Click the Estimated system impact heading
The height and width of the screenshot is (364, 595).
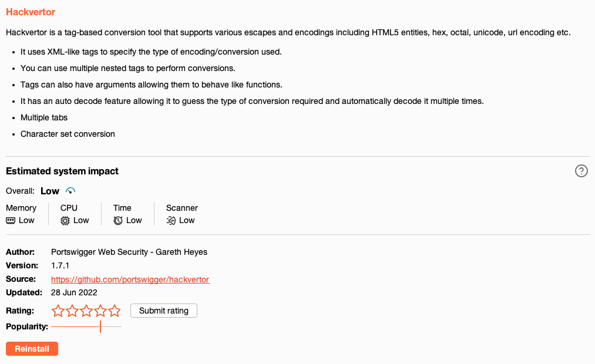click(62, 171)
